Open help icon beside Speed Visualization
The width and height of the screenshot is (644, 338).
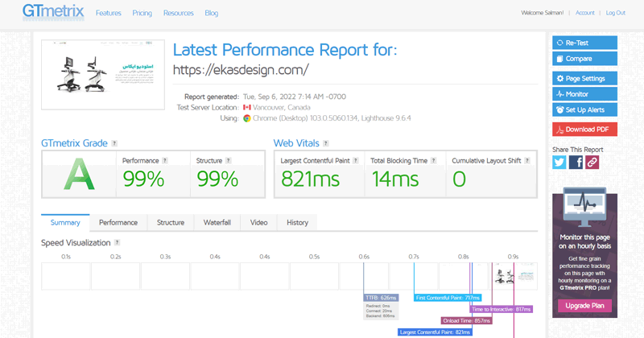click(x=117, y=243)
